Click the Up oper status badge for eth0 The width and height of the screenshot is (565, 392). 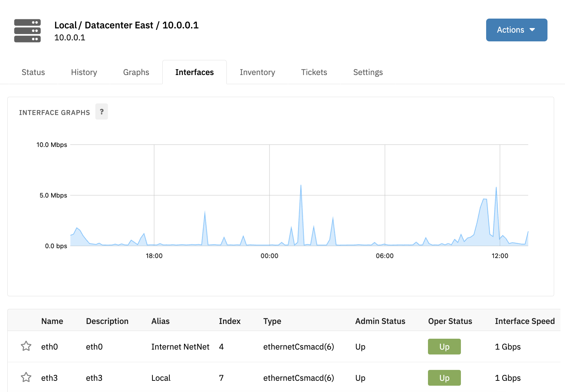click(x=444, y=347)
